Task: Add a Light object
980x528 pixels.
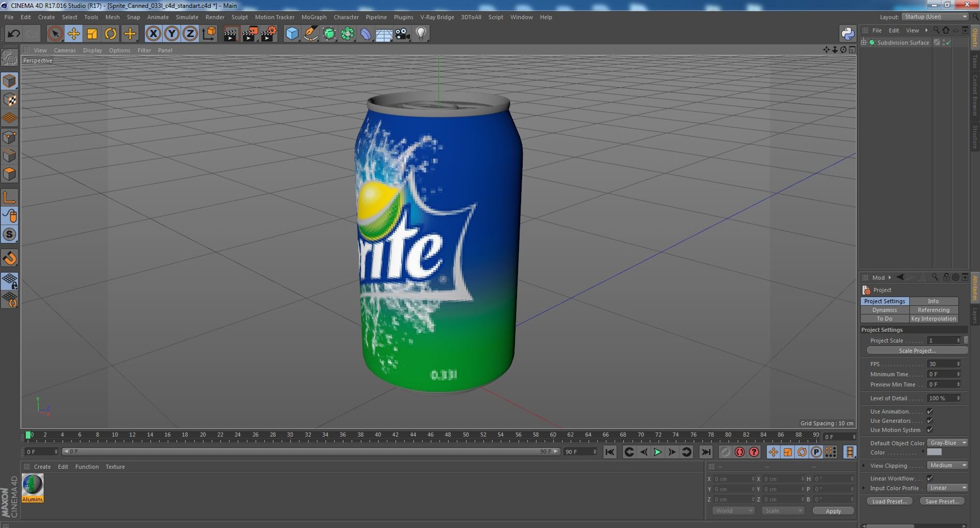Action: [x=421, y=34]
